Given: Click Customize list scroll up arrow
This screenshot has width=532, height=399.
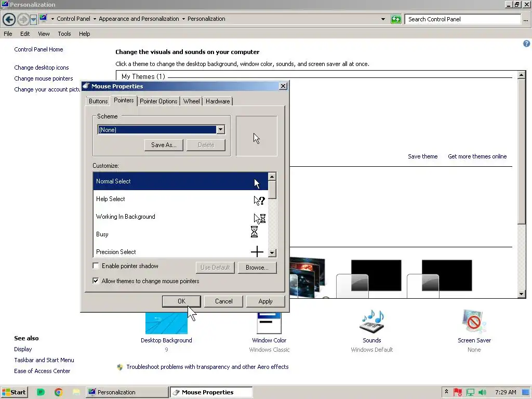Looking at the screenshot, I should (272, 177).
